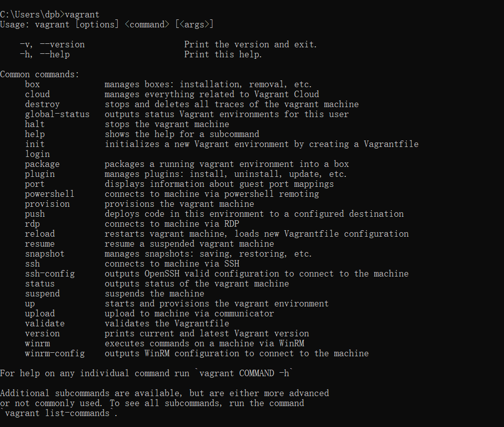Select the 'winrm-config' command entry
The height and width of the screenshot is (427, 504).
coord(55,353)
